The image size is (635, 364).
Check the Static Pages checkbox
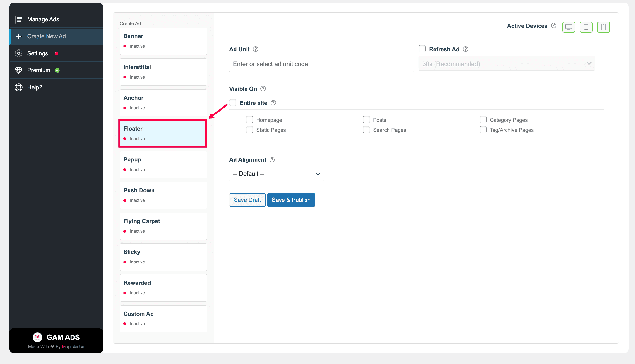pos(249,129)
